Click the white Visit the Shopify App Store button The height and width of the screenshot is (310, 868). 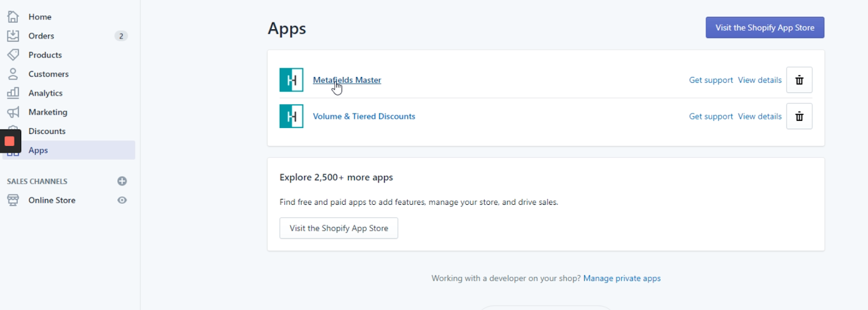(339, 228)
